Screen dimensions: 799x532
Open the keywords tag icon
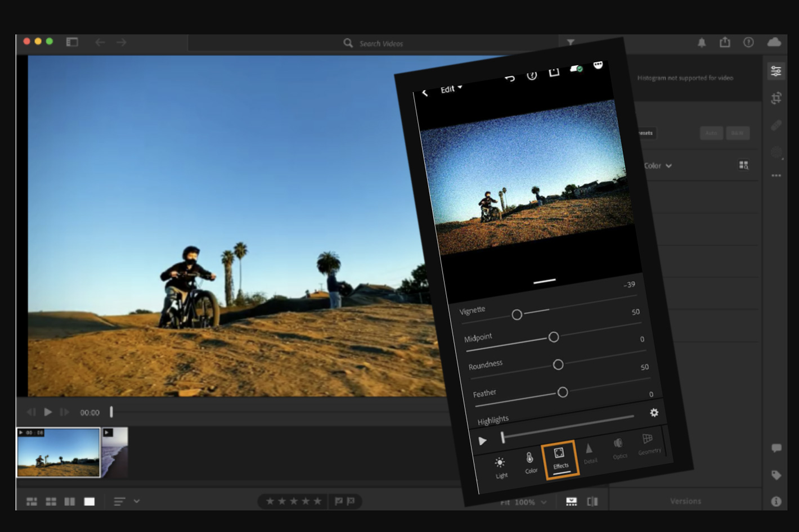(x=776, y=475)
